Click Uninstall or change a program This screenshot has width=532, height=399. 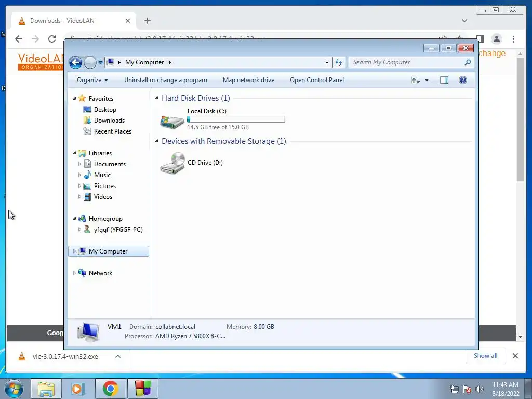(x=166, y=80)
